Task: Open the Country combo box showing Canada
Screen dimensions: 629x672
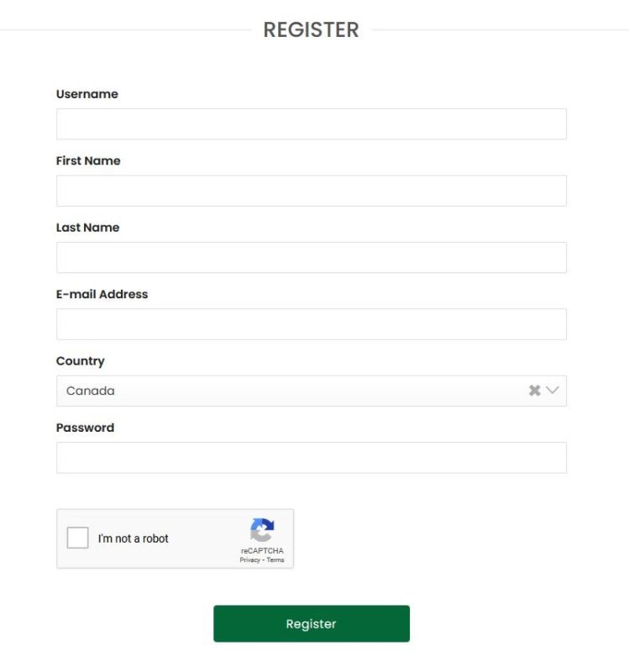Action: click(286, 391)
